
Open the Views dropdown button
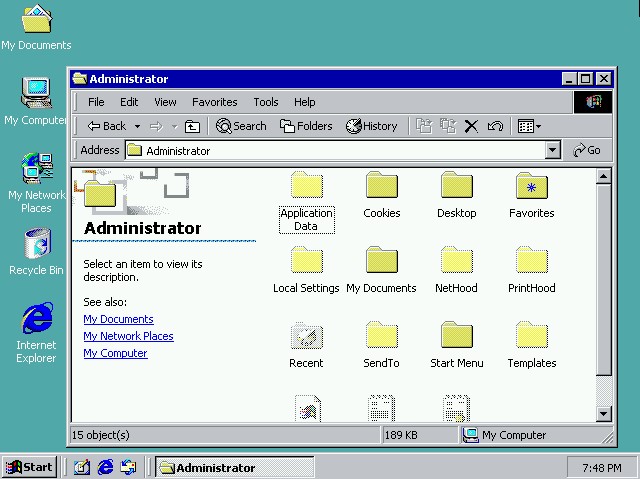coord(529,126)
